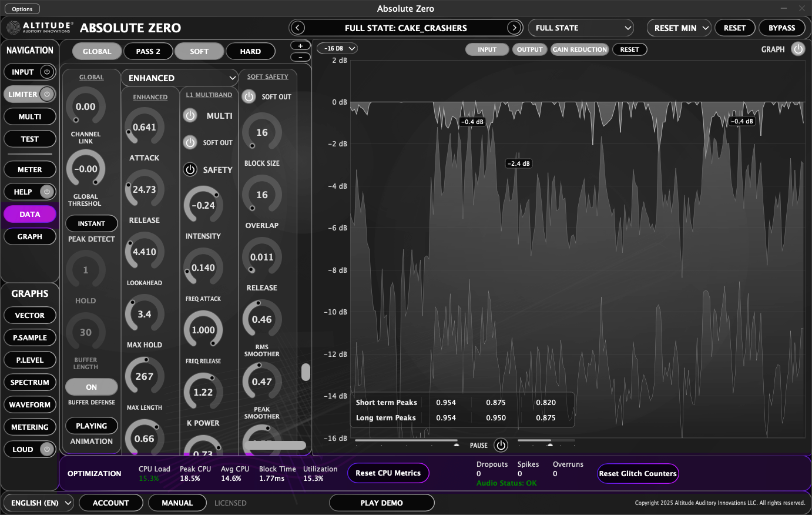The image size is (812, 515).
Task: Pause the graph with the pause power icon
Action: 501,445
